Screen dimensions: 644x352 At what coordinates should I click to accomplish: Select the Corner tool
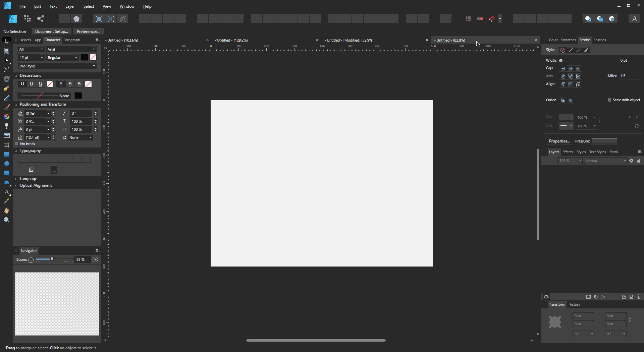tap(7, 70)
